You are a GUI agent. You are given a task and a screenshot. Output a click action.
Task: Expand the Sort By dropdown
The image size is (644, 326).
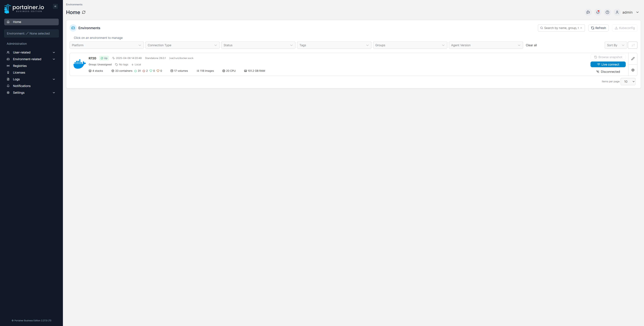tap(615, 45)
